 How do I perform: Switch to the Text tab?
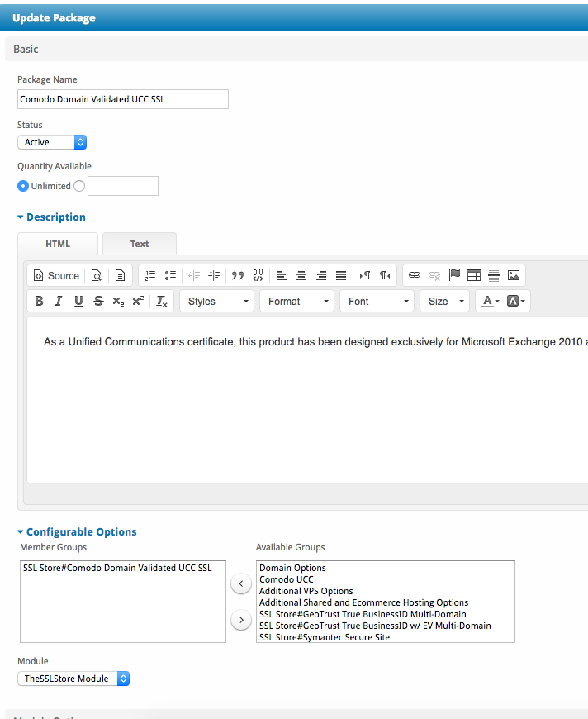click(x=140, y=244)
